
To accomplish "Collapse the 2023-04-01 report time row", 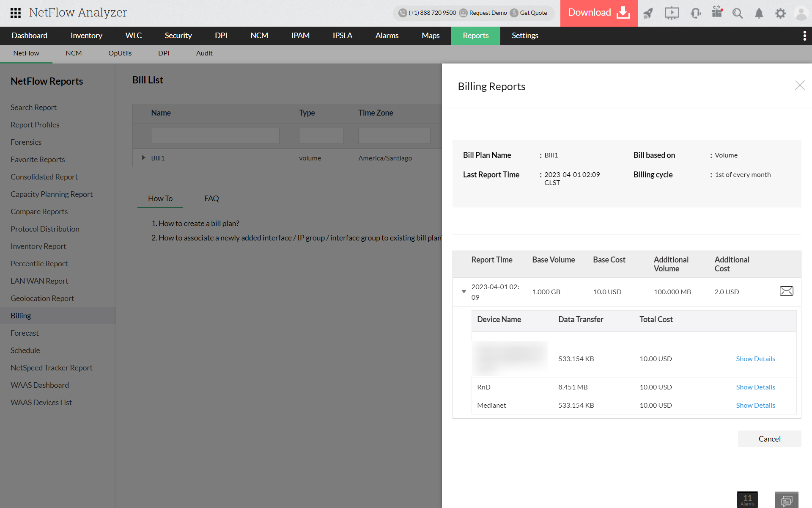I will [x=464, y=292].
